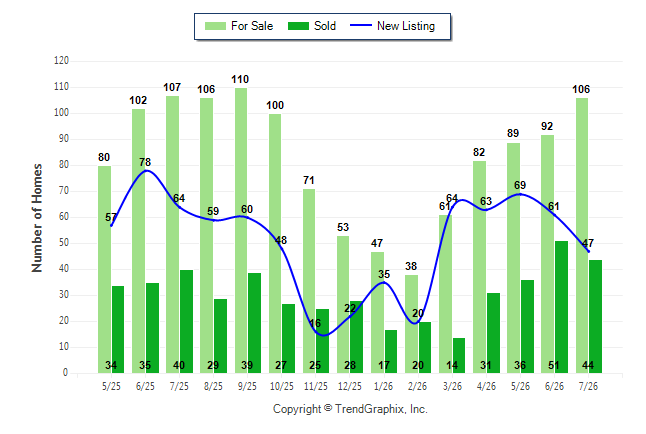Click the Sold bar labeled 51 for 6/26
The height and width of the screenshot is (434, 646).
click(x=561, y=307)
